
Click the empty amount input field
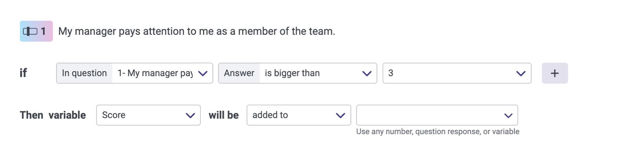pos(437,115)
